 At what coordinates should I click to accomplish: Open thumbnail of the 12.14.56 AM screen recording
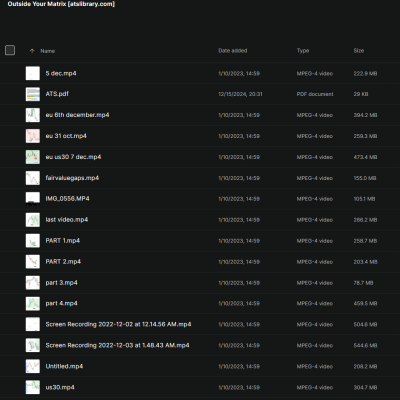coord(33,324)
